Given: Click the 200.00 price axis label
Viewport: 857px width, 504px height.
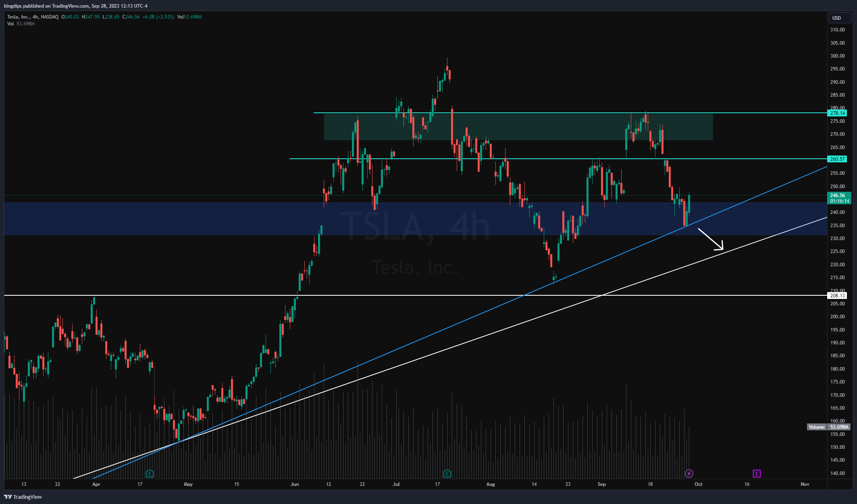Looking at the screenshot, I should [837, 317].
